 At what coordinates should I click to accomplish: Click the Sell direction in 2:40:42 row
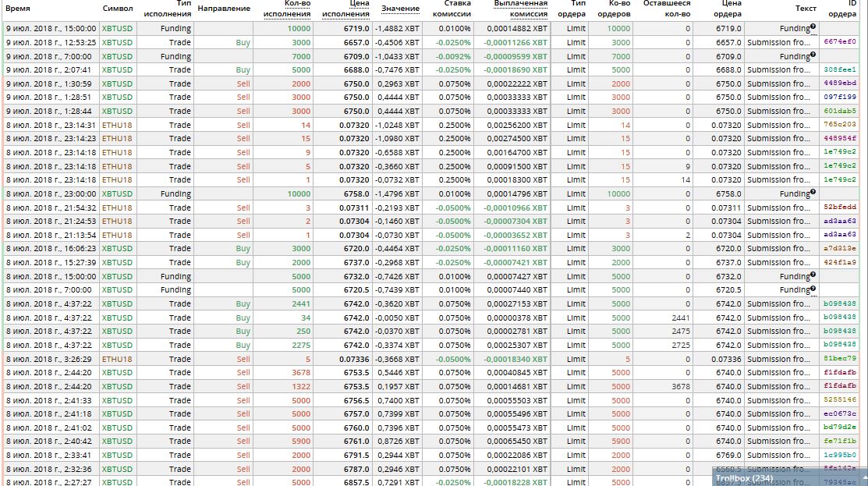(243, 442)
